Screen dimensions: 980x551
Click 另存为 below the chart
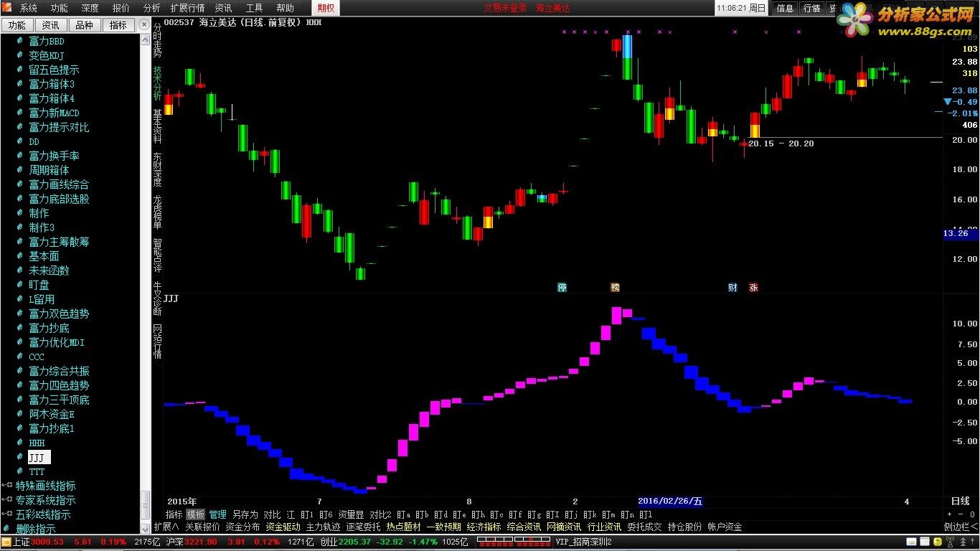point(245,514)
